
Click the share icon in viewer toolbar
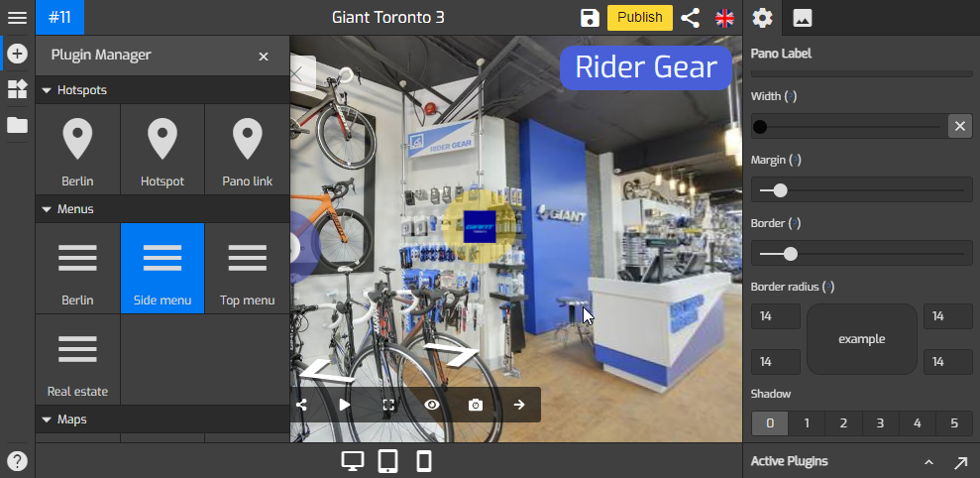(x=302, y=405)
